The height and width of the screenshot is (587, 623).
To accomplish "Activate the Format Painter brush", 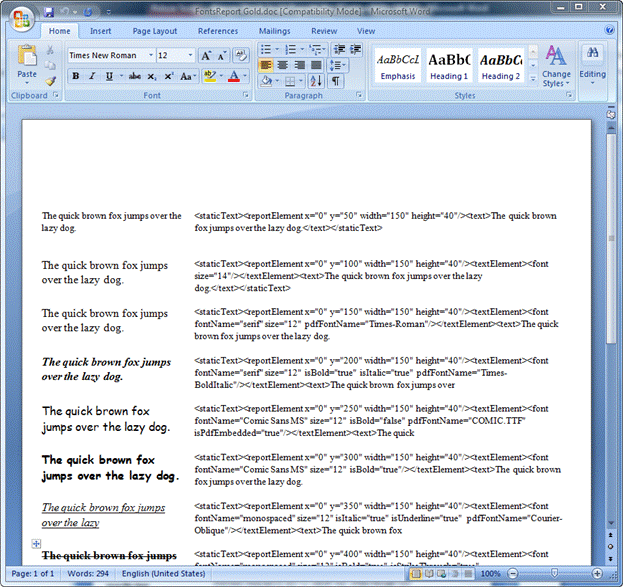I will (50, 81).
